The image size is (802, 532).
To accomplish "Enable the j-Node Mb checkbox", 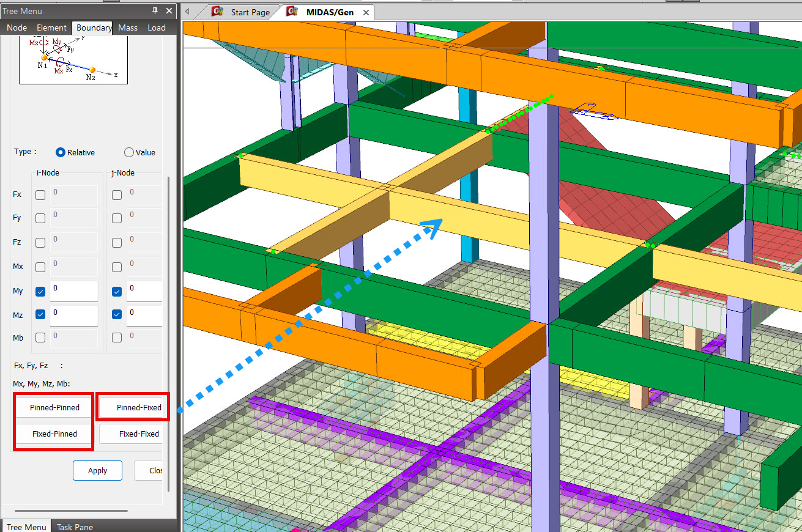I will pos(117,338).
